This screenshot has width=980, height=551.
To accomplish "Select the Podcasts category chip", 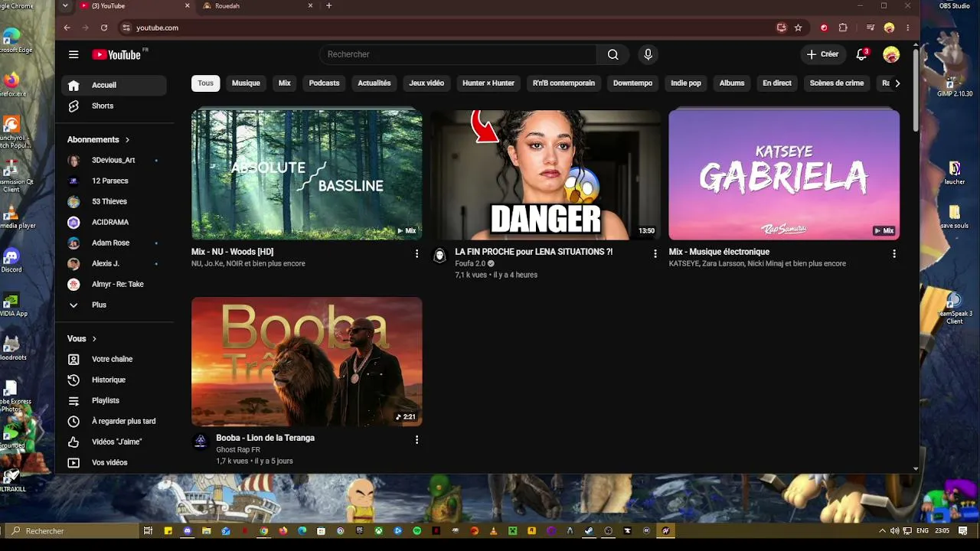I will click(x=324, y=83).
